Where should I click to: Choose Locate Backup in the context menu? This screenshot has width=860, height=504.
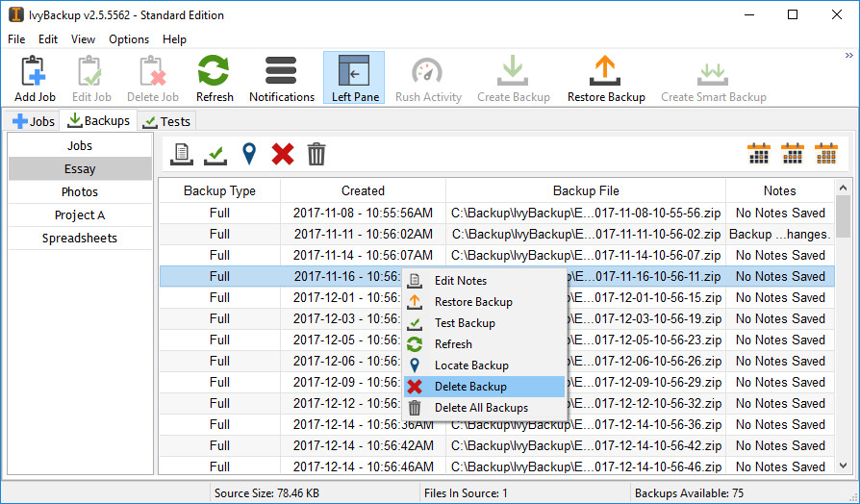click(484, 365)
